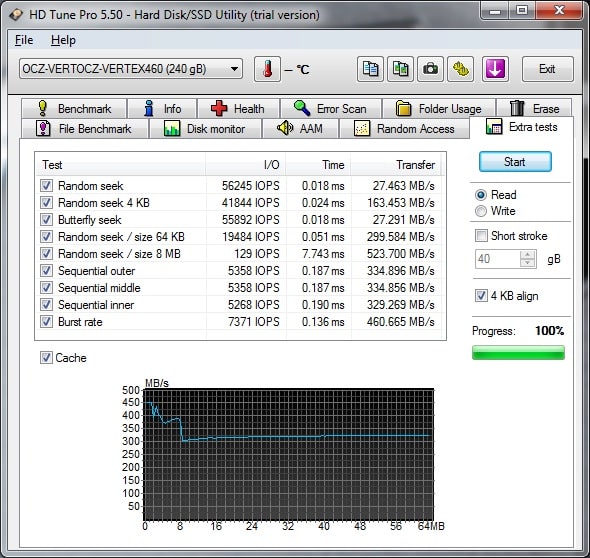
Task: Open the File Benchmark tab
Action: coord(85,129)
